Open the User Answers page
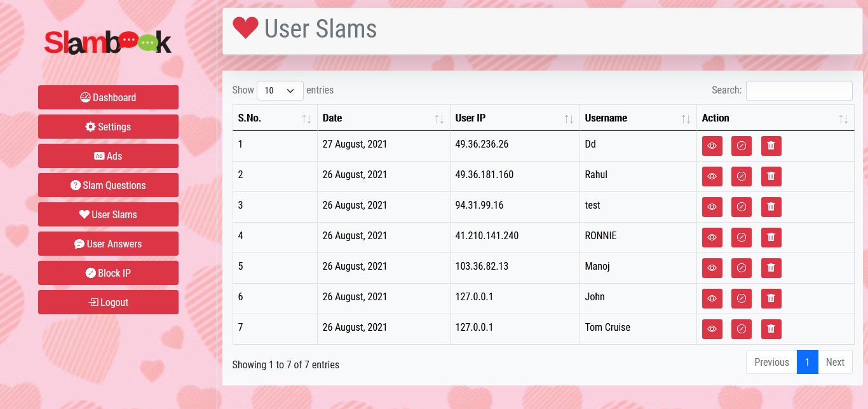The width and height of the screenshot is (868, 409). 108,244
